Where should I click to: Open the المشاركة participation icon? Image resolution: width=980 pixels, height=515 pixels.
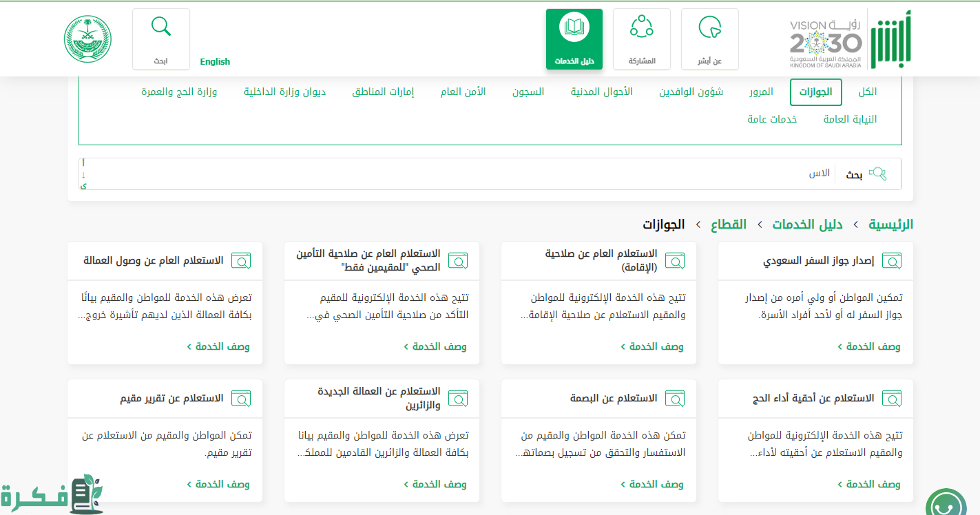pyautogui.click(x=641, y=28)
